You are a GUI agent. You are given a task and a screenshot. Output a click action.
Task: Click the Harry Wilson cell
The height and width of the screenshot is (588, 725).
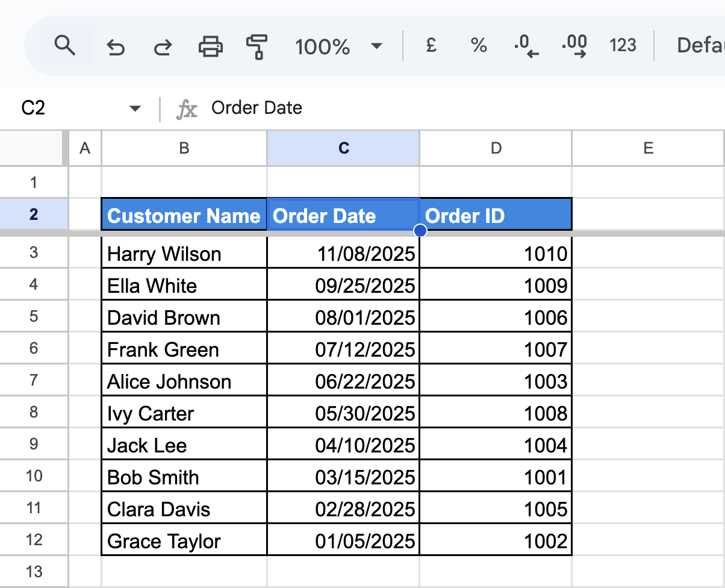[184, 253]
